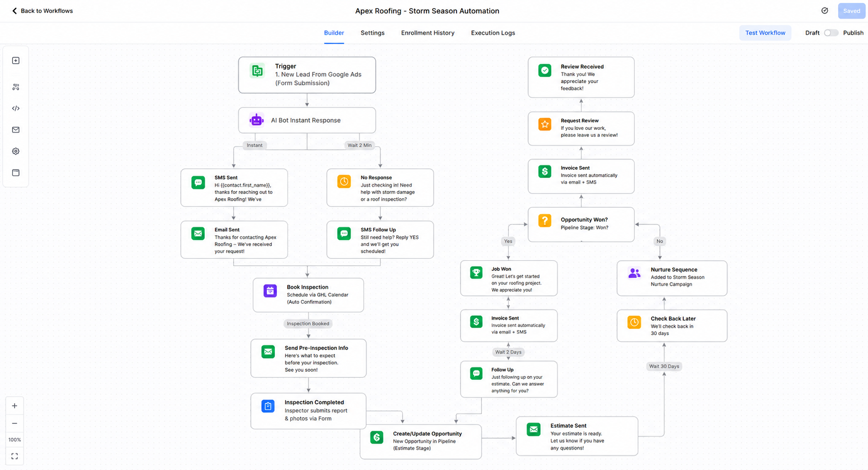Select the Wait 2 Min branch label
868x470 pixels.
coord(359,145)
